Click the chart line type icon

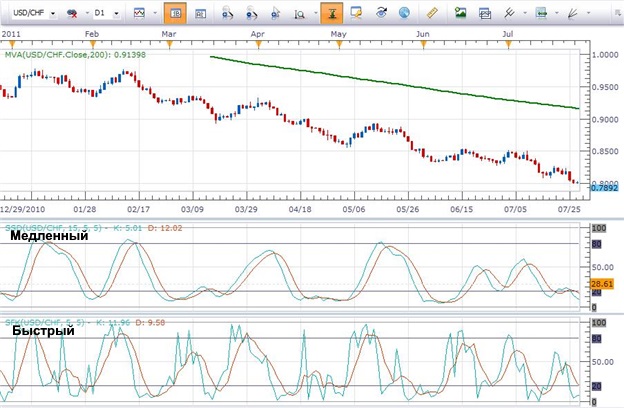[x=139, y=13]
